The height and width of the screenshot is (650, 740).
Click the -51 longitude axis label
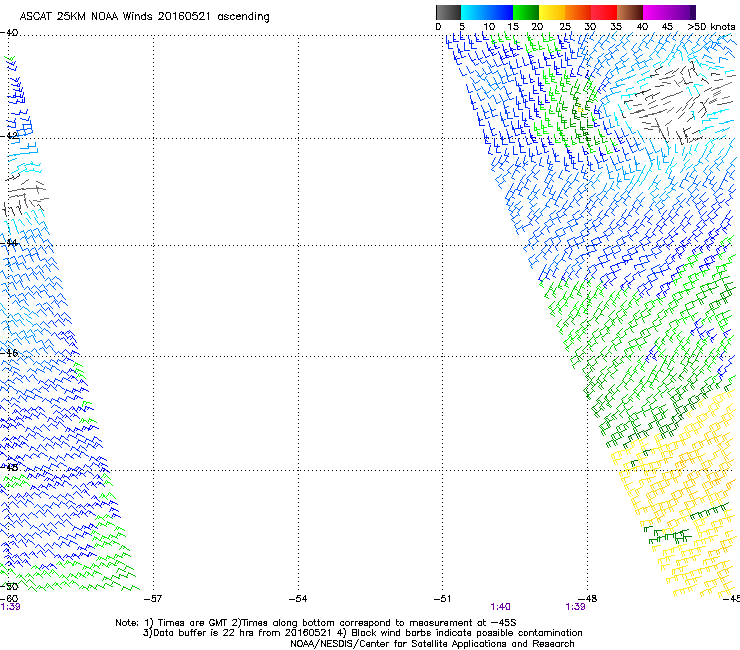[442, 599]
